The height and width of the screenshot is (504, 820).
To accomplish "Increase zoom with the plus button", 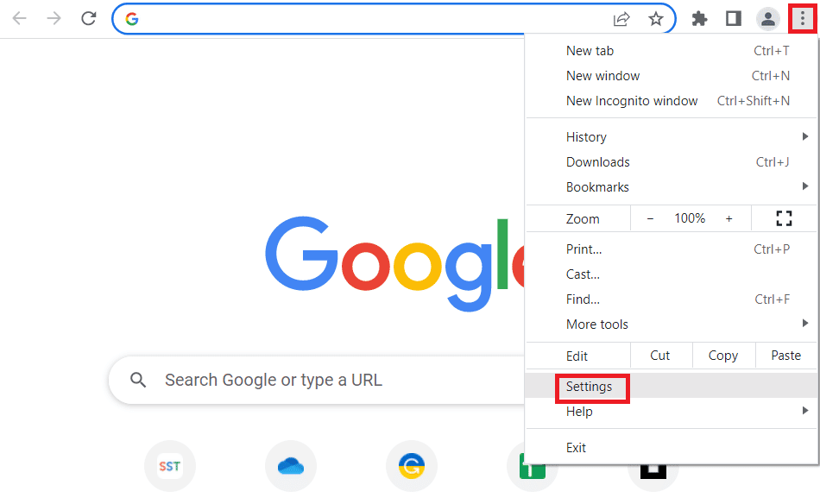I will (729, 218).
